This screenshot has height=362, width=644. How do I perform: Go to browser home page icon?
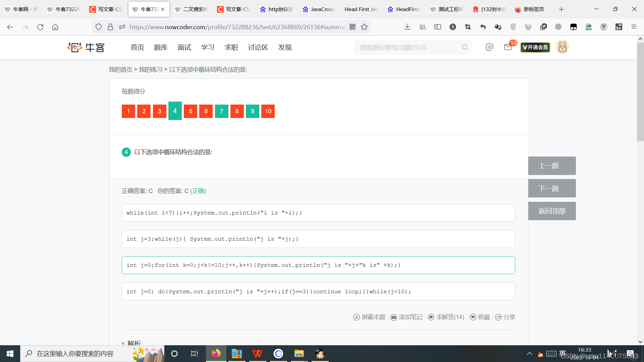[55, 27]
